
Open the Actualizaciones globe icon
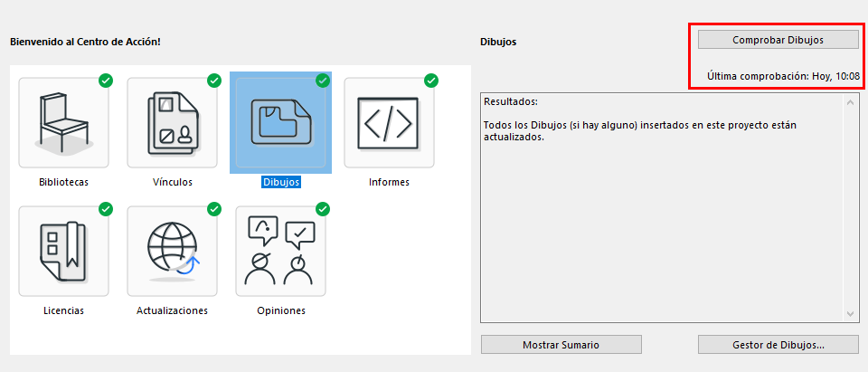point(172,251)
